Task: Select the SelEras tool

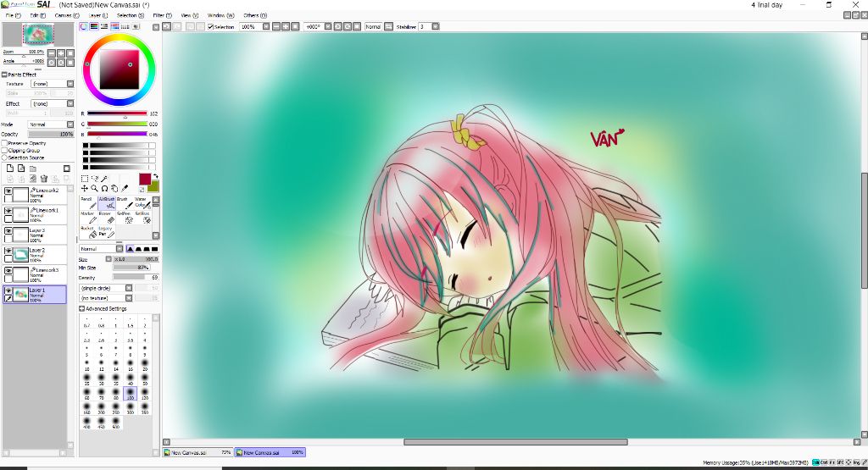Action: 142,218
